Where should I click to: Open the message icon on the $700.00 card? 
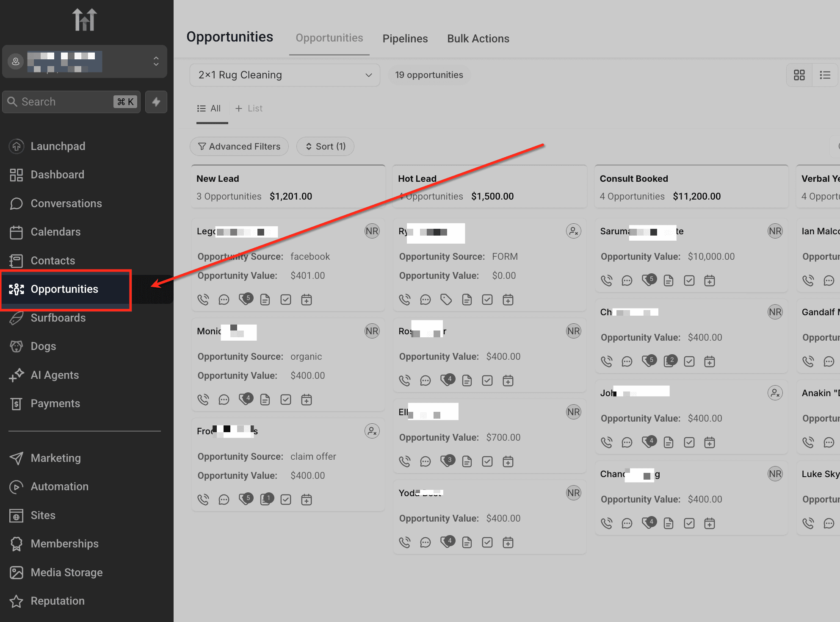click(x=426, y=462)
